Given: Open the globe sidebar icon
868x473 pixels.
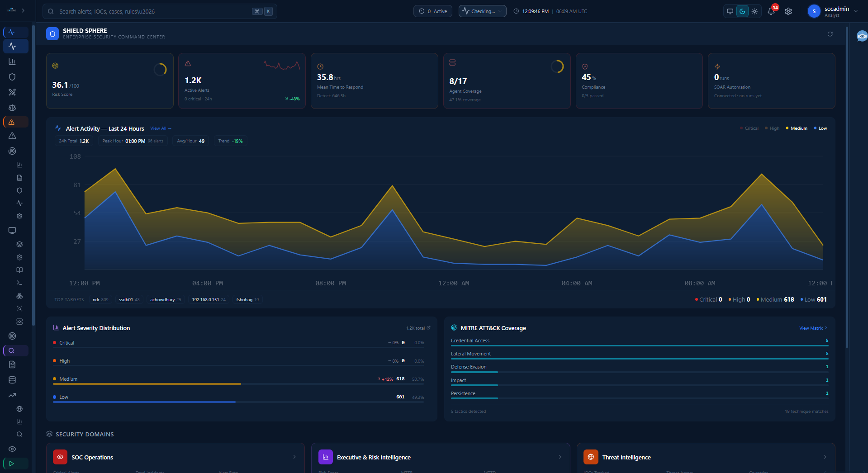Looking at the screenshot, I should pyautogui.click(x=19, y=409).
